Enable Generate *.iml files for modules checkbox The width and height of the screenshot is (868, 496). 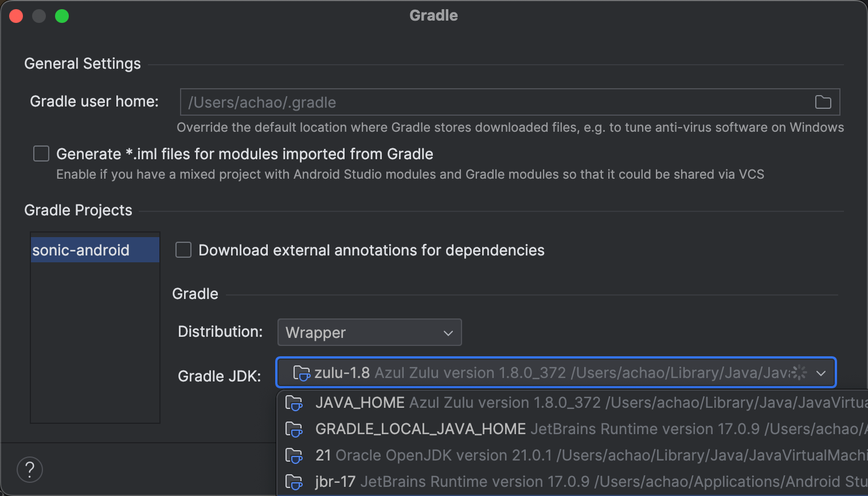[41, 153]
